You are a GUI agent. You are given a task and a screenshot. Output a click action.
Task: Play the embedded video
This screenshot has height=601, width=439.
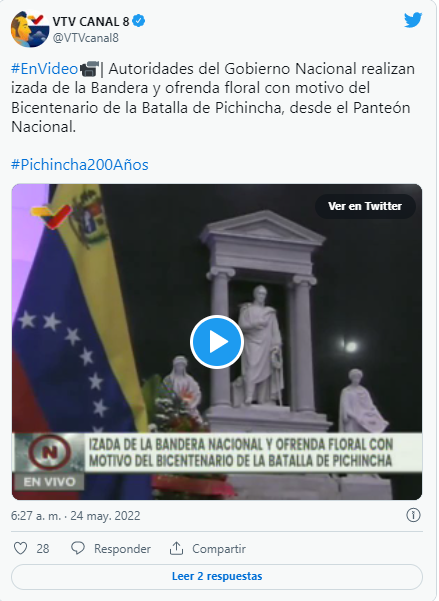[x=217, y=342]
